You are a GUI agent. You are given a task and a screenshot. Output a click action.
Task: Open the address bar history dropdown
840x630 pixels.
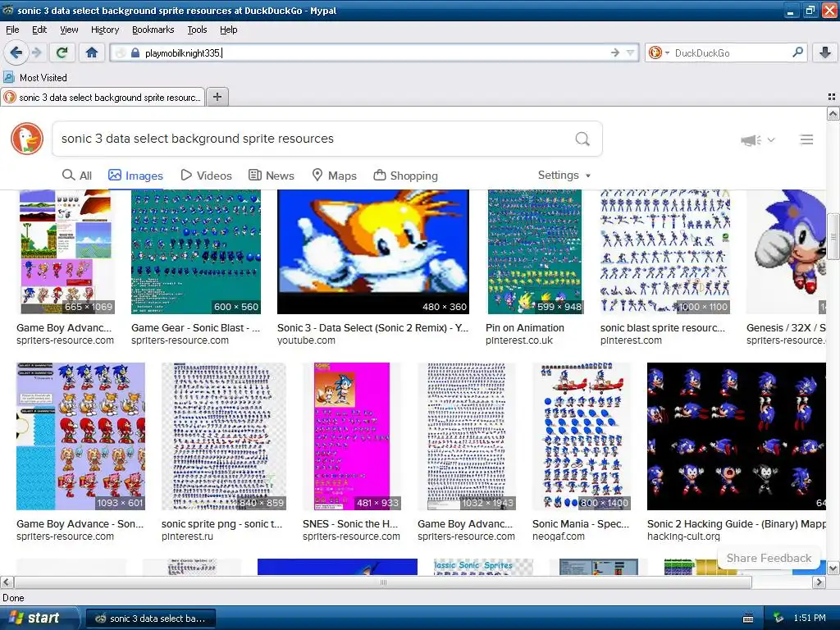point(631,52)
